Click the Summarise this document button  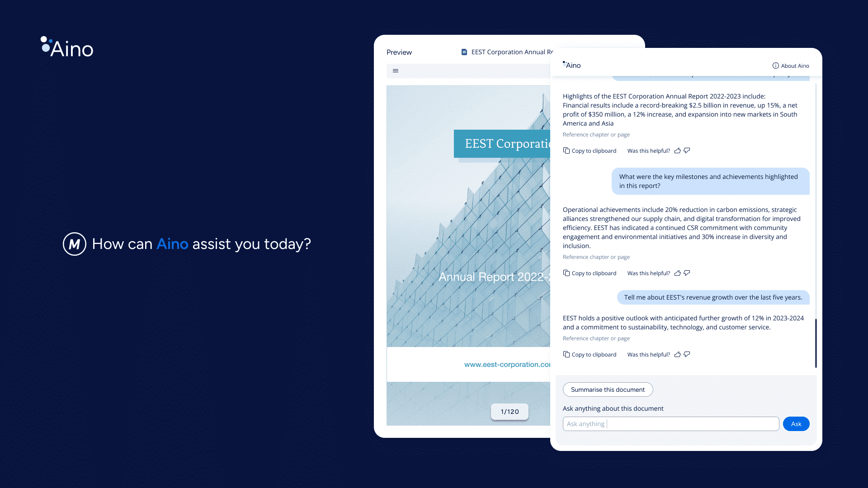[x=608, y=389]
